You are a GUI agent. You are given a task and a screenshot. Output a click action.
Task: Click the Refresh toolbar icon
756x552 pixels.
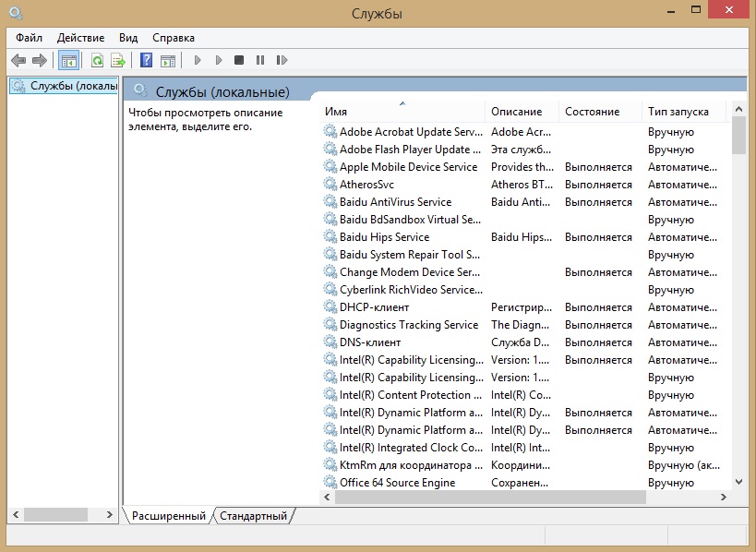point(98,60)
